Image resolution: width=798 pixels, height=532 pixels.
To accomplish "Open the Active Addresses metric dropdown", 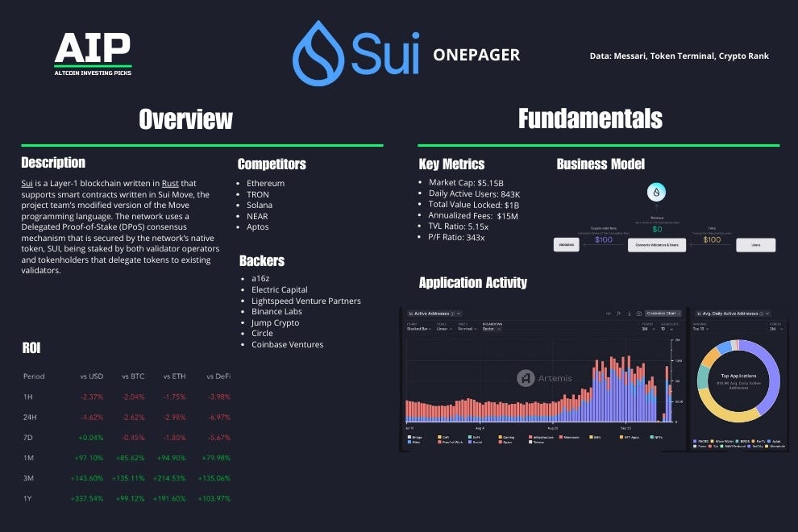I will coord(434,314).
